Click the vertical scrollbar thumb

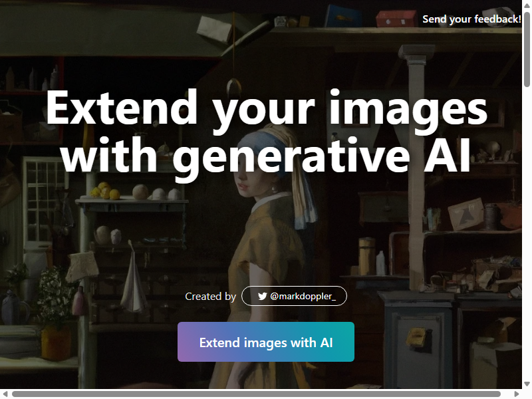[527, 49]
